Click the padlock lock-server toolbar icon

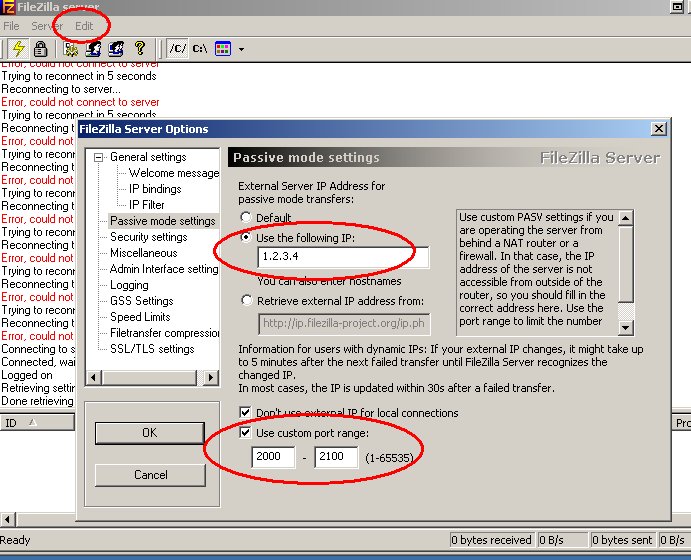pyautogui.click(x=41, y=48)
